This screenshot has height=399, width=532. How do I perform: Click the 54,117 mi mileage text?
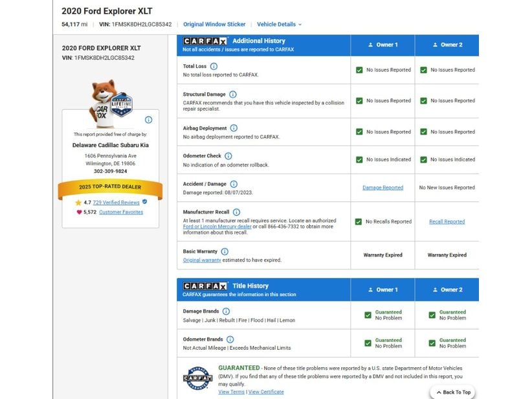point(74,25)
